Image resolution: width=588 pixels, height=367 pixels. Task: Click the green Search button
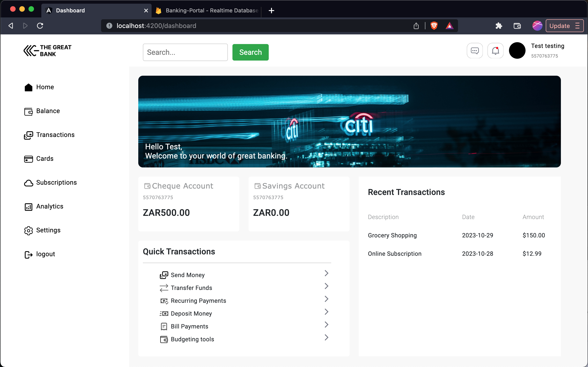pyautogui.click(x=250, y=52)
